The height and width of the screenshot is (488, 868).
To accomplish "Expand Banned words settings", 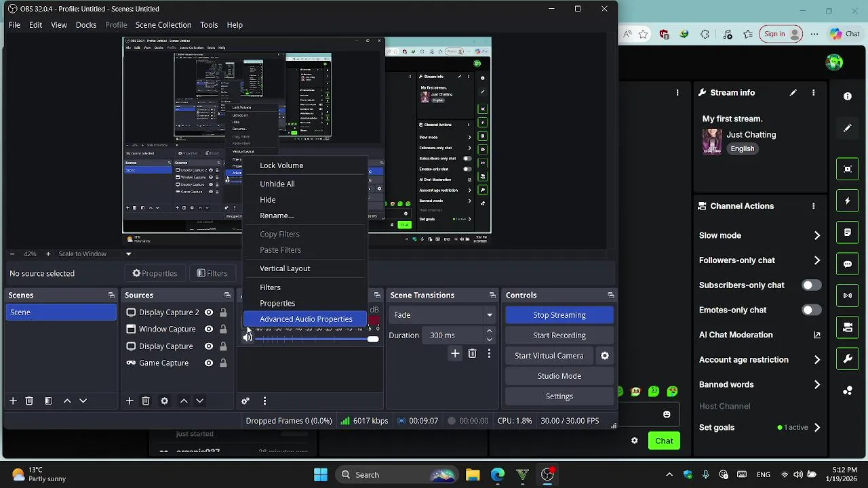I will coord(817,385).
